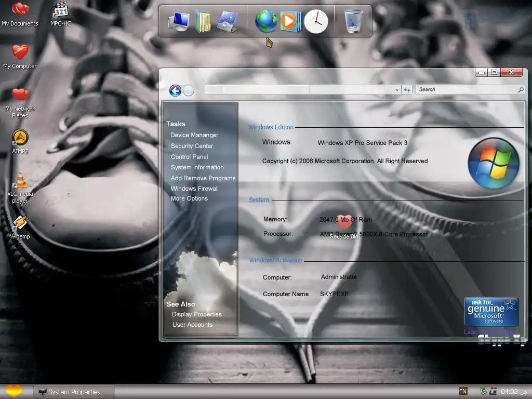Launch the media player dock icon

pos(290,21)
